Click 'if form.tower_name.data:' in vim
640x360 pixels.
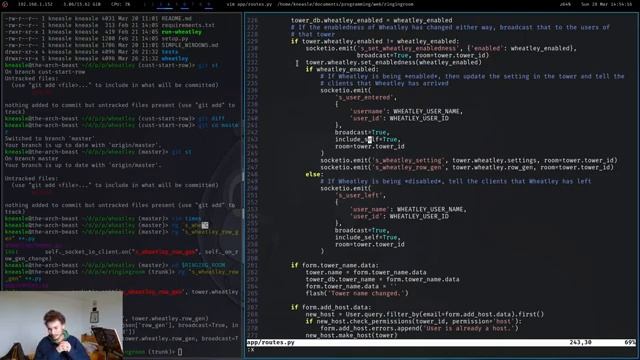tap(335, 265)
